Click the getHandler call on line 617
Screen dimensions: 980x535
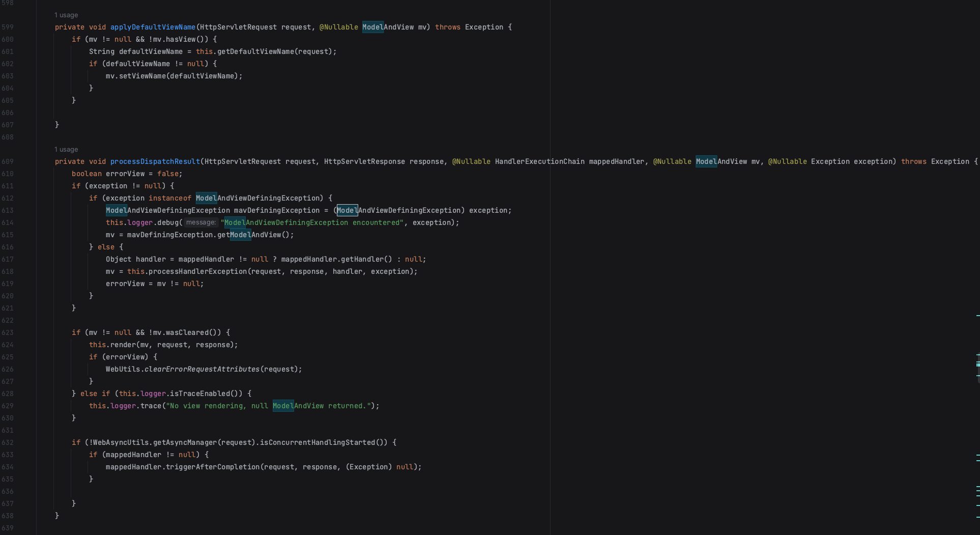pos(362,259)
